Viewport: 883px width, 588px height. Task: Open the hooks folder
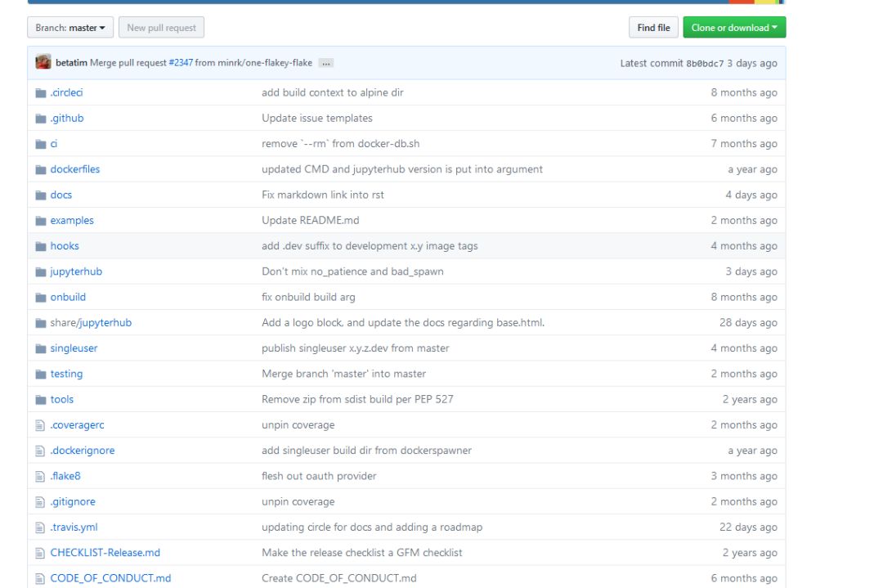tap(65, 245)
